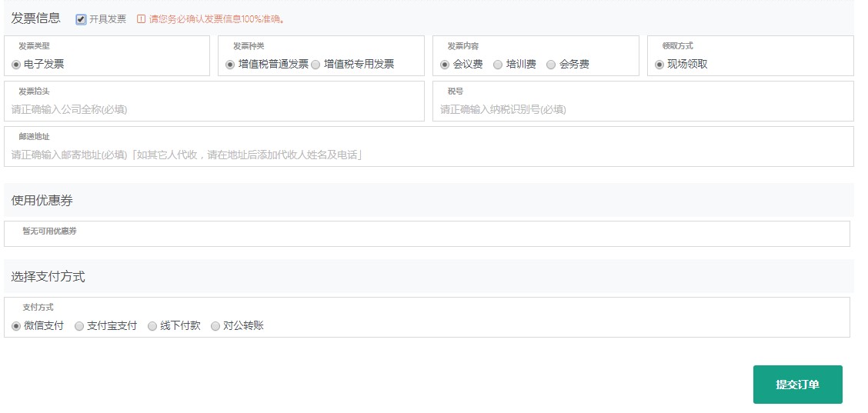The width and height of the screenshot is (868, 413).
Task: Choose 微信支付 payment method
Action: point(16,326)
